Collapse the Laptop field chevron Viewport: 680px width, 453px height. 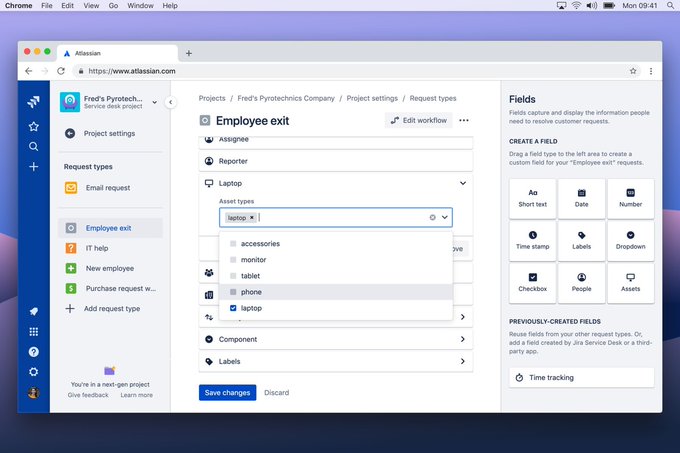pyautogui.click(x=463, y=183)
